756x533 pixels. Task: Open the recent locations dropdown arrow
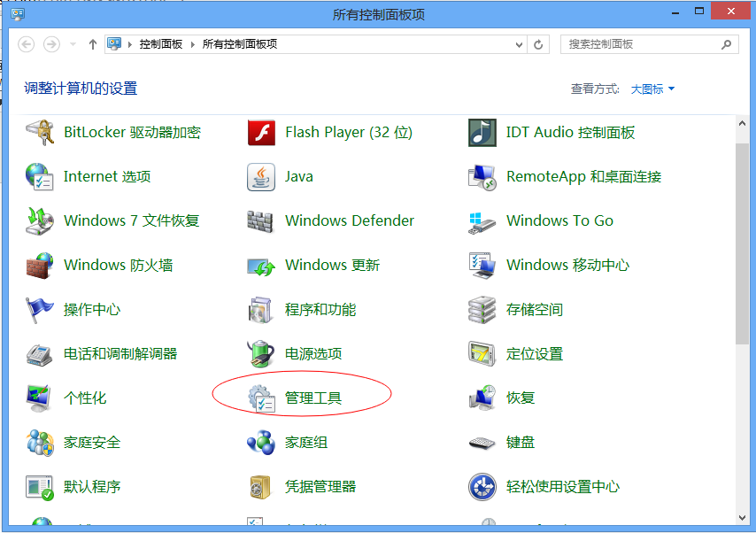click(x=73, y=44)
